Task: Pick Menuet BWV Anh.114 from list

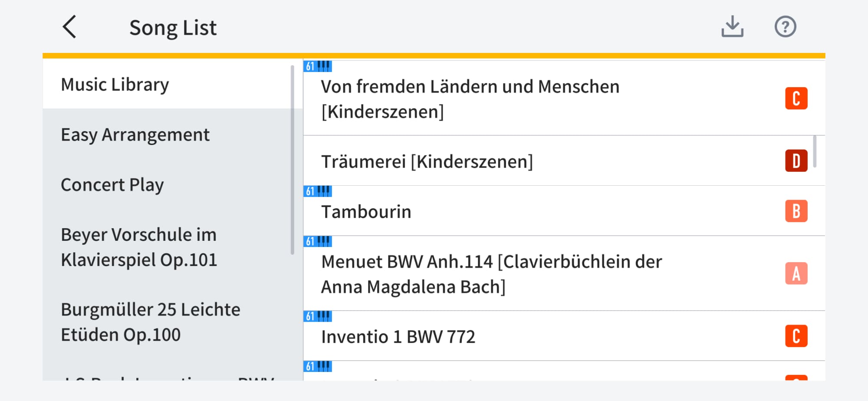Action: pos(491,274)
